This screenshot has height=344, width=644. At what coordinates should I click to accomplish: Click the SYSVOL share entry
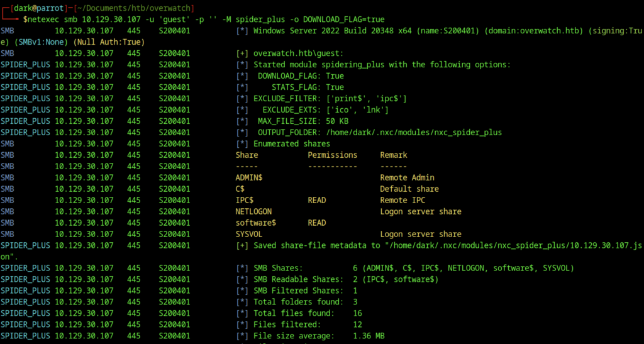point(249,235)
